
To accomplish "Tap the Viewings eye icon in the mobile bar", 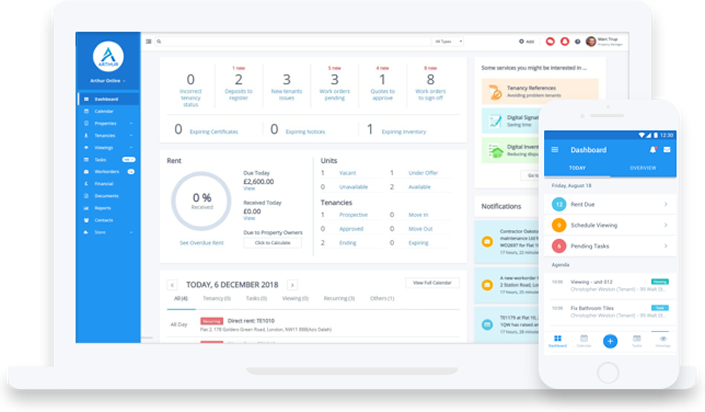I will click(663, 340).
